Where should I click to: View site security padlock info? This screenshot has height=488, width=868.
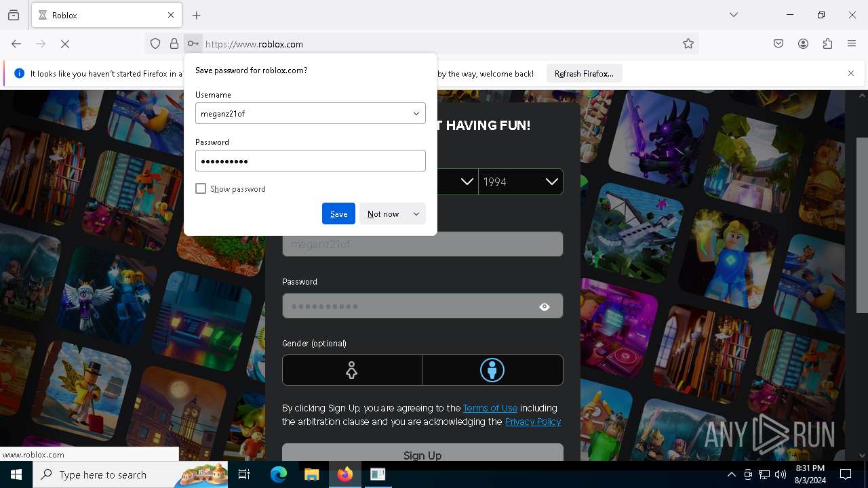click(x=174, y=44)
